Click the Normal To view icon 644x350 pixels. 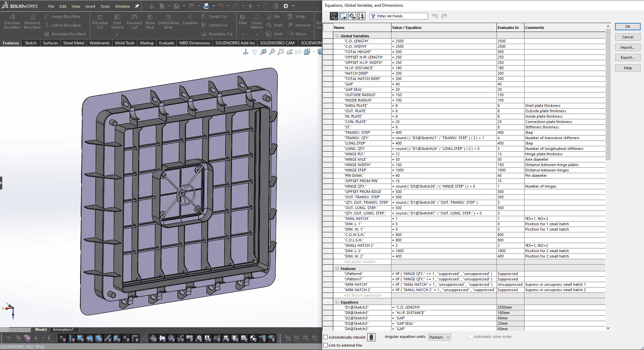pyautogui.click(x=246, y=52)
